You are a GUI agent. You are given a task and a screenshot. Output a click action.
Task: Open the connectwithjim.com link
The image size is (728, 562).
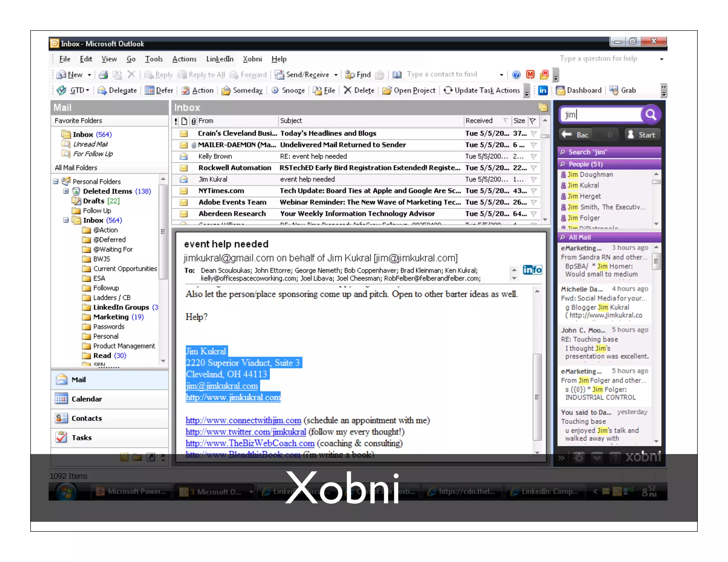pos(243,420)
